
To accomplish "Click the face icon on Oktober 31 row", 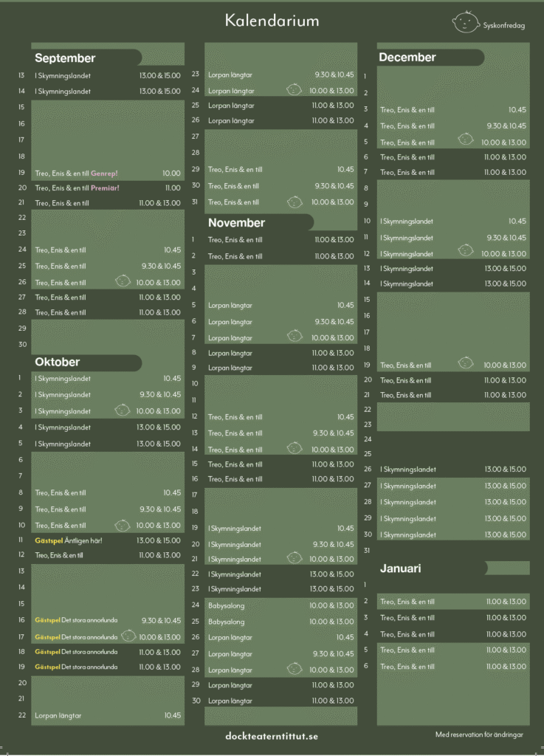I will coord(295,201).
